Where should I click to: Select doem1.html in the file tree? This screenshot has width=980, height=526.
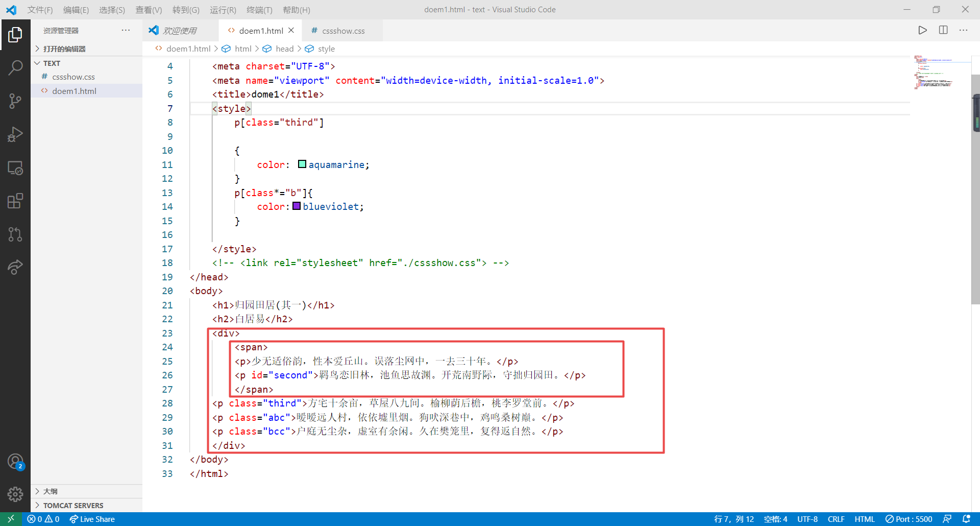[87, 91]
